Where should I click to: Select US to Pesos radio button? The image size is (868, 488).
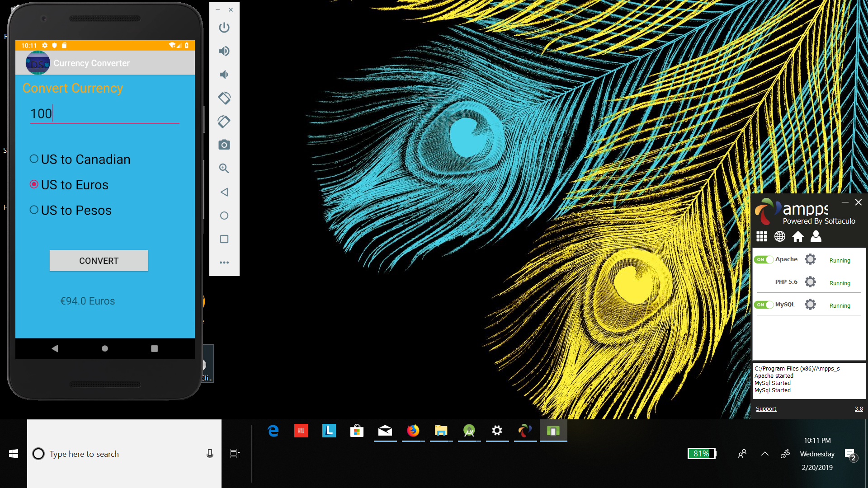click(x=34, y=210)
